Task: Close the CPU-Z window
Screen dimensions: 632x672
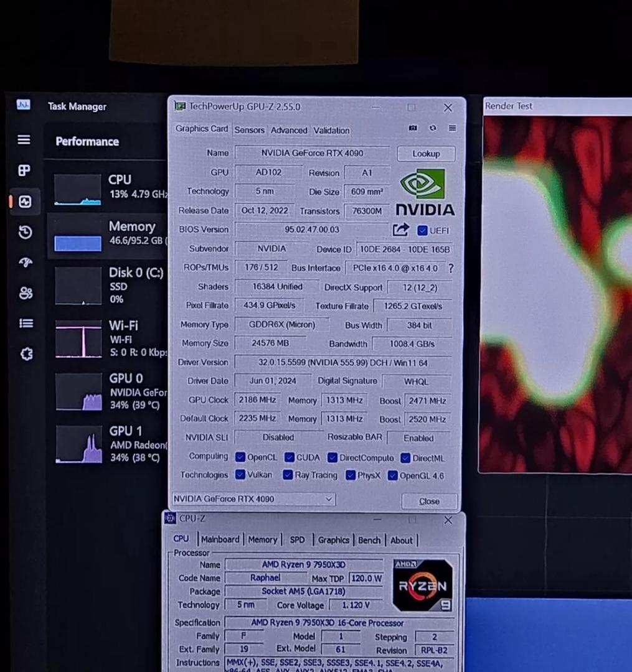Action: 448,520
